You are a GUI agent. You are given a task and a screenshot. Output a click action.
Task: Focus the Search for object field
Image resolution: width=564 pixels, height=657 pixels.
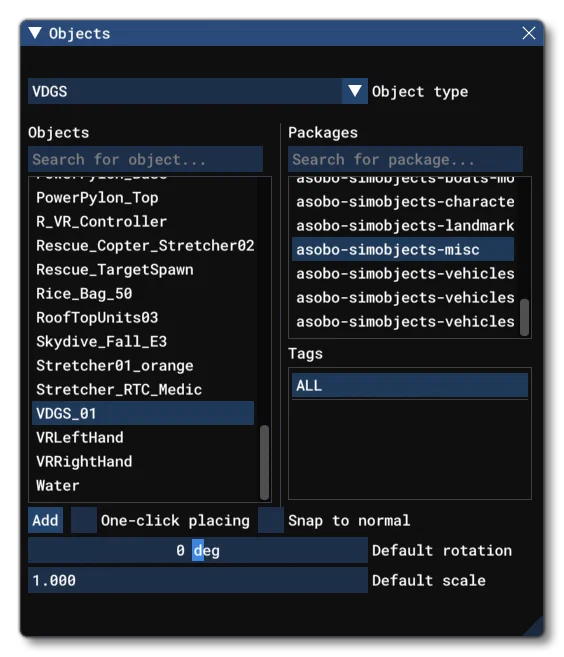pyautogui.click(x=145, y=159)
